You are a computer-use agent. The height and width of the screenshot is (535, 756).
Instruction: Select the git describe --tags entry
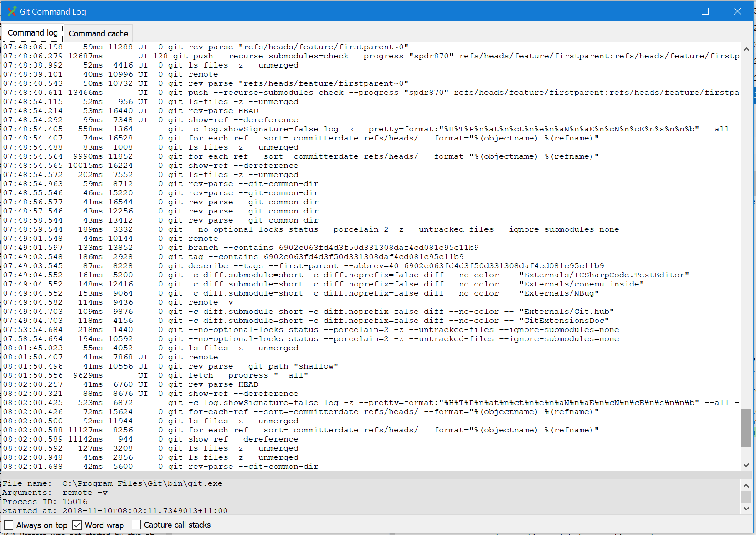(x=273, y=265)
